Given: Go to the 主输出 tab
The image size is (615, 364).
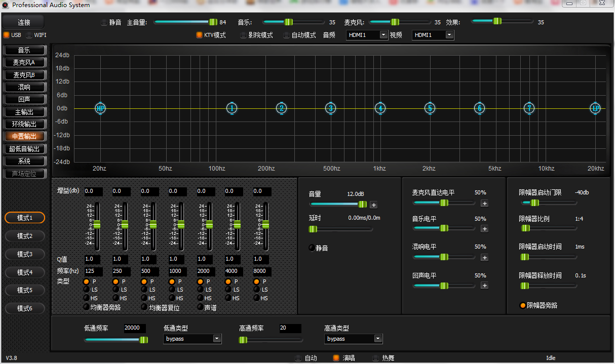Looking at the screenshot, I should pos(24,112).
